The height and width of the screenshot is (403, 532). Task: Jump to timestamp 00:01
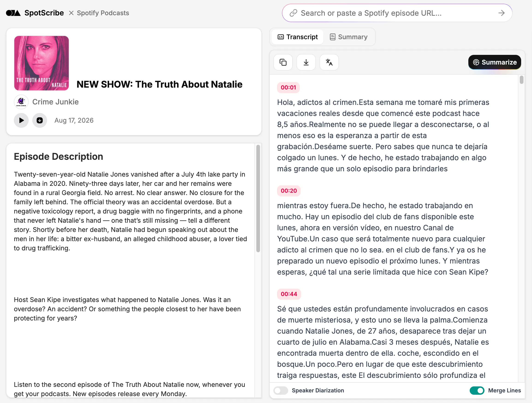[288, 87]
